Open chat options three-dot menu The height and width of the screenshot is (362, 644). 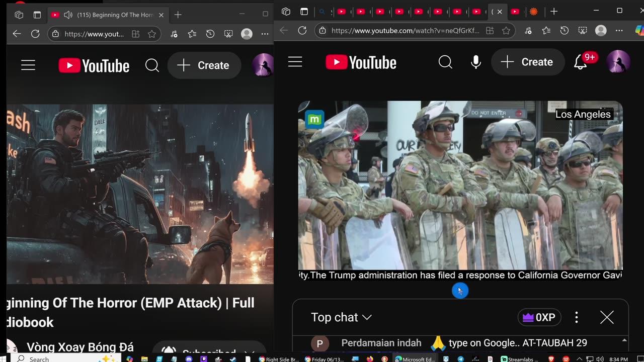click(x=577, y=317)
